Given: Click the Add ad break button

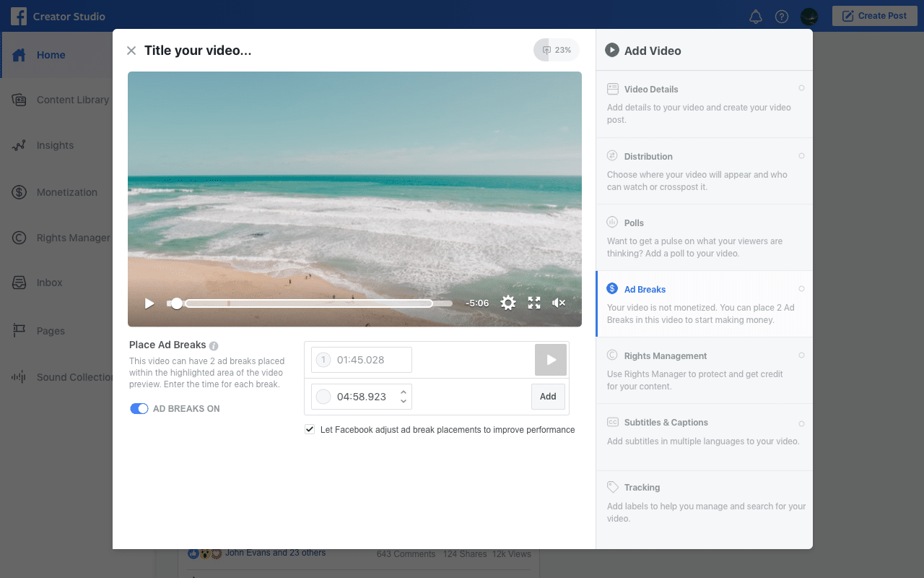Looking at the screenshot, I should pos(548,397).
